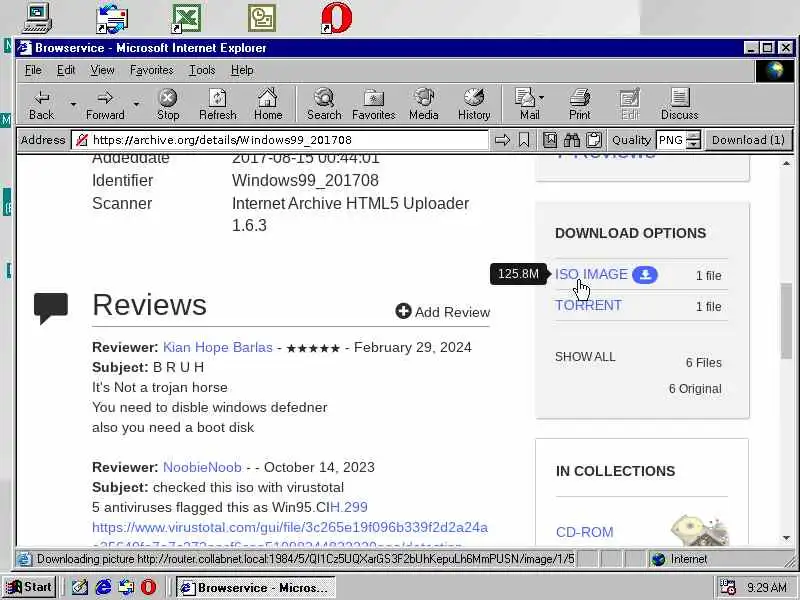Click the bookmark ribbon icon in Browservice bar
The height and width of the screenshot is (600, 800).
click(x=524, y=140)
